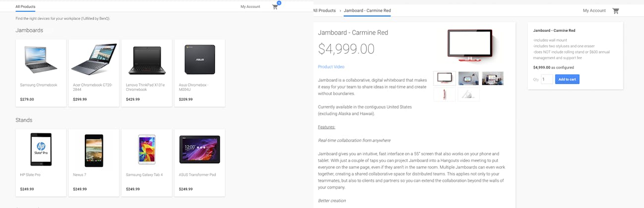Click the sidebar Jamboard - Carmine Red title
The width and height of the screenshot is (644, 208).
tap(554, 31)
